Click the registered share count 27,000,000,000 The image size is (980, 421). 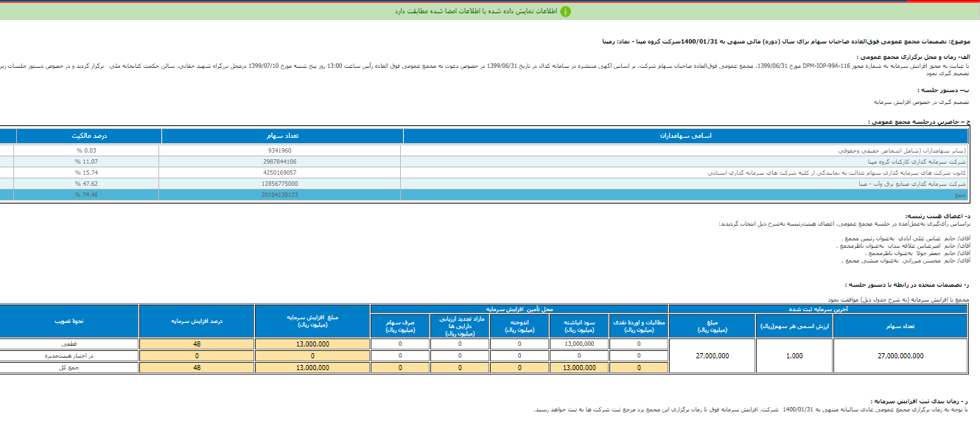(900, 355)
